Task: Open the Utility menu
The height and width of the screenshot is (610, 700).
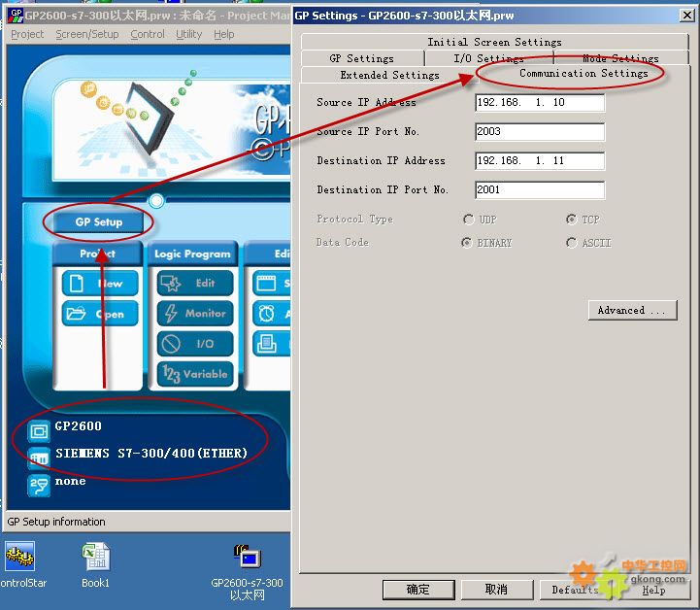Action: (188, 34)
